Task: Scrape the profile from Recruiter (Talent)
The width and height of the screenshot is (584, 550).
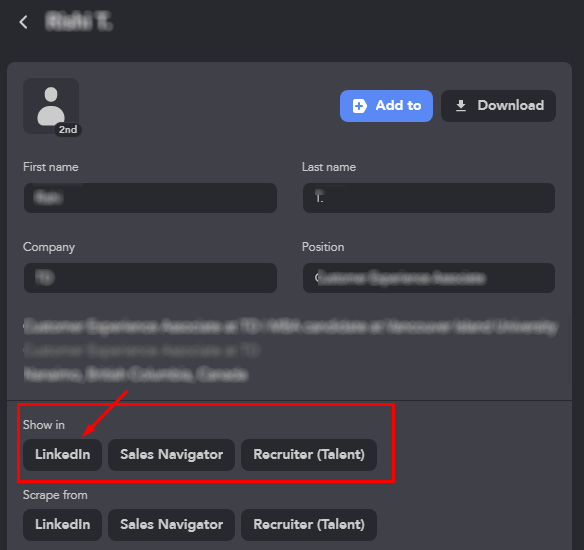Action: (309, 525)
